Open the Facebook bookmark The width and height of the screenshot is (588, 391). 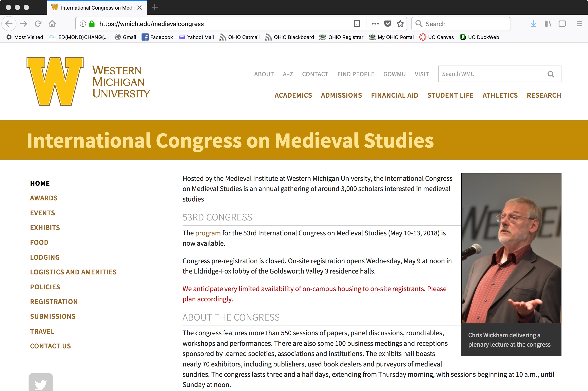coord(157,37)
